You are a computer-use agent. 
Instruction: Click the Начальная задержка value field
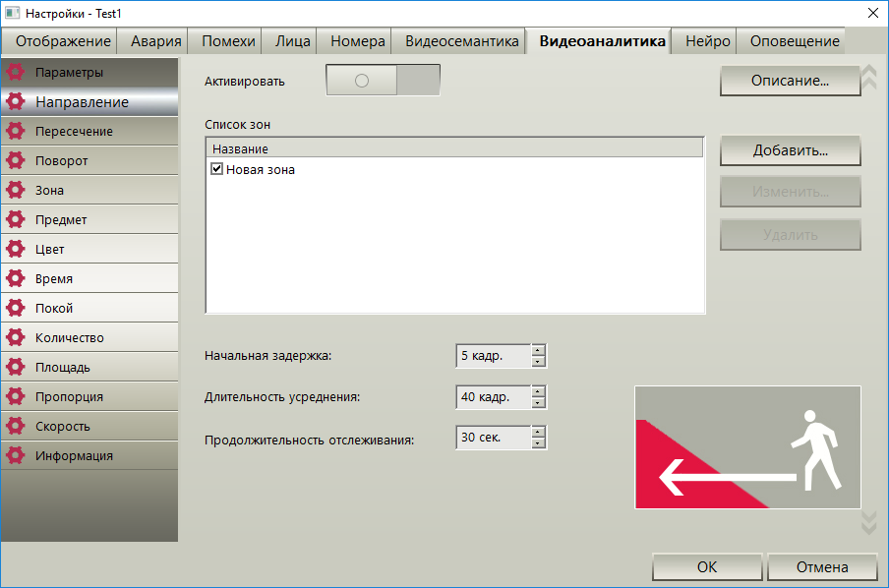494,356
